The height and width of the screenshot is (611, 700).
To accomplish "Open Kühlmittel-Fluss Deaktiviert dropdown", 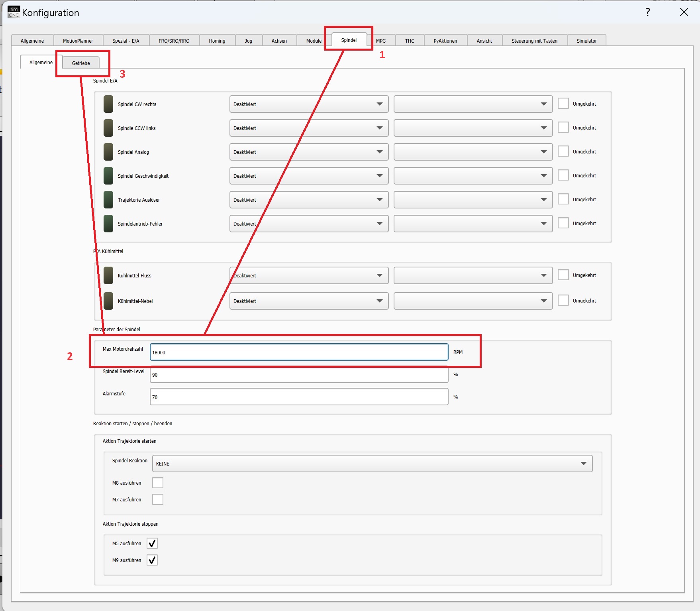I will pyautogui.click(x=309, y=275).
